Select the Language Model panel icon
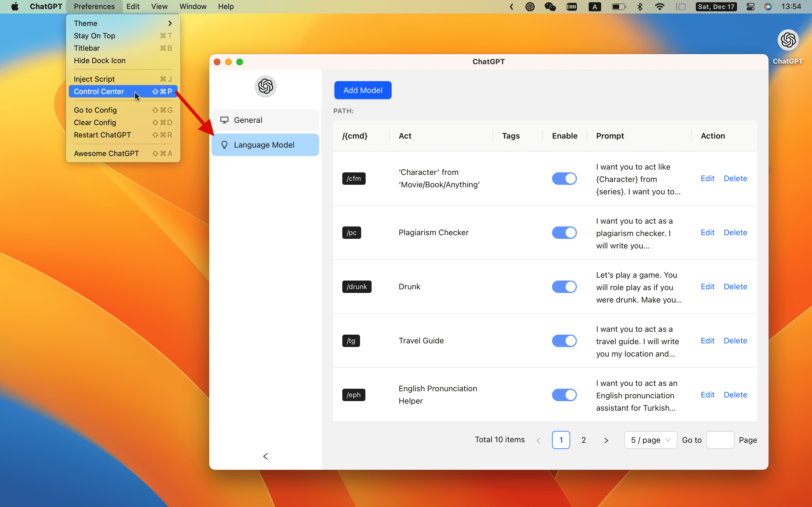 (x=224, y=145)
